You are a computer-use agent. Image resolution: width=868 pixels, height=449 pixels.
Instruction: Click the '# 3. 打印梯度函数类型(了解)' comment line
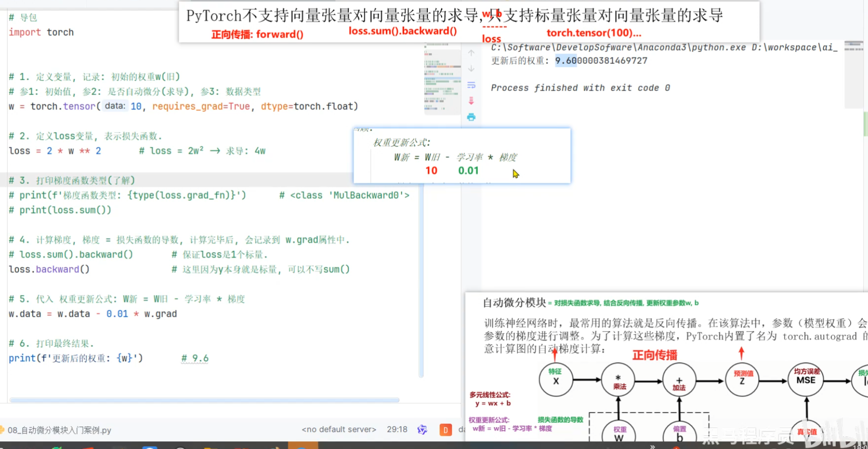pos(72,180)
